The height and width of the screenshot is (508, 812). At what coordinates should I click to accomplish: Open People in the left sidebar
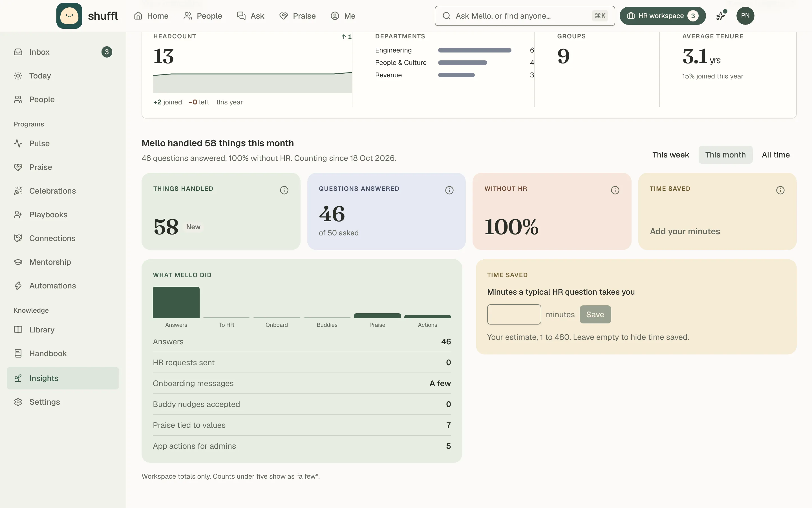[63, 99]
